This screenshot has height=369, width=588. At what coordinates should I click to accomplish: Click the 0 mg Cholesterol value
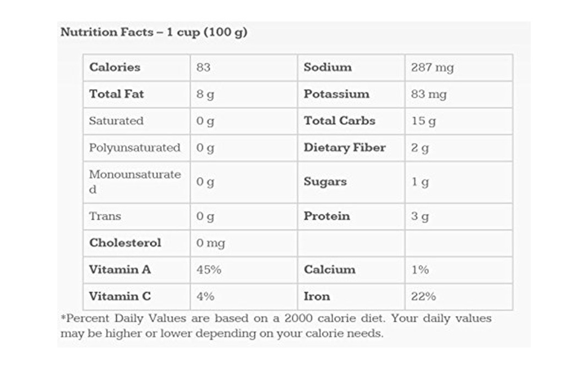tap(210, 243)
